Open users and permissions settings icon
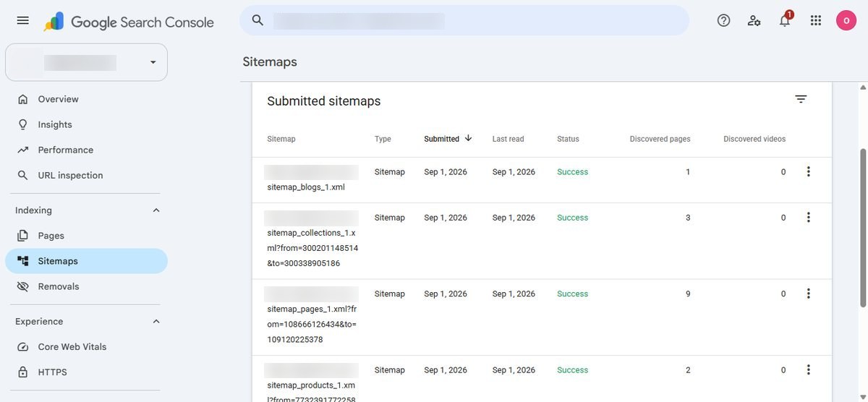The height and width of the screenshot is (402, 868). (754, 20)
